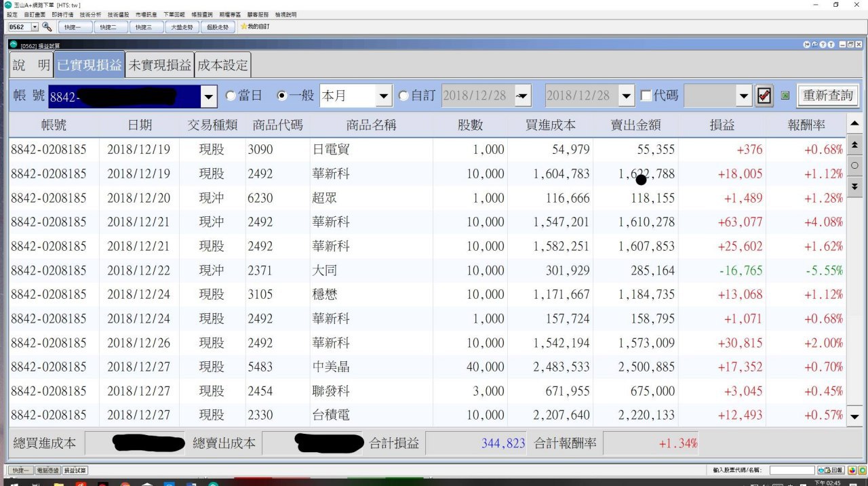The image size is (868, 486).
Task: Open the 技術分析 menu
Action: click(90, 14)
